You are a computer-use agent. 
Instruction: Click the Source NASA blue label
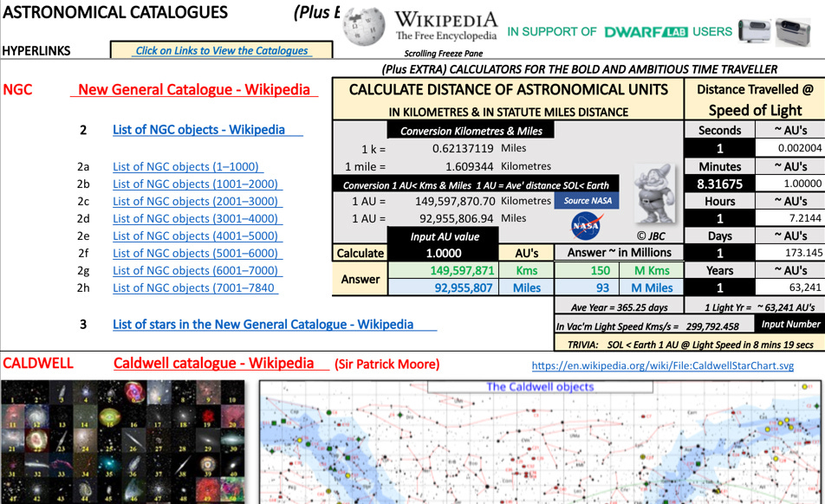(588, 200)
